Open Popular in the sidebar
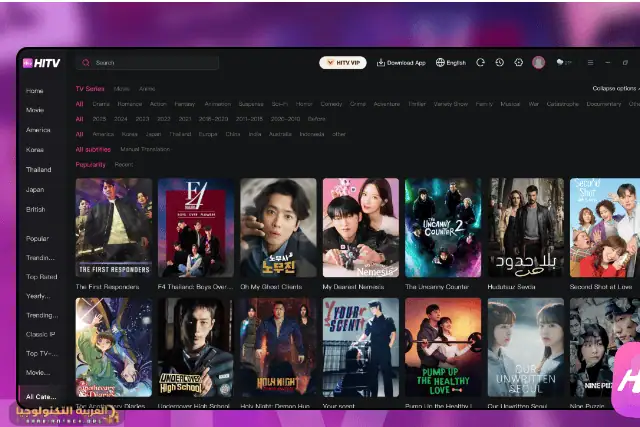640x427 pixels. pos(38,238)
